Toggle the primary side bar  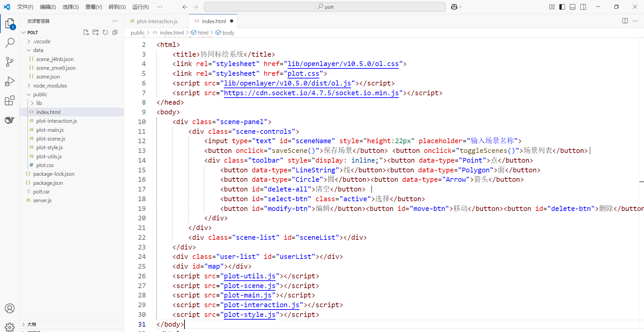point(562,7)
